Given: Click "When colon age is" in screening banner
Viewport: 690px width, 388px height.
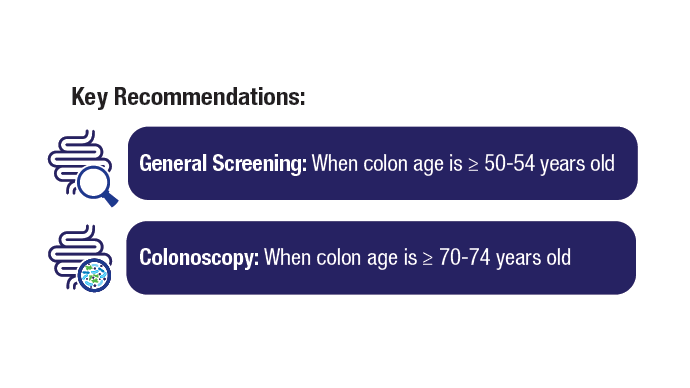Looking at the screenshot, I should click(x=387, y=164).
